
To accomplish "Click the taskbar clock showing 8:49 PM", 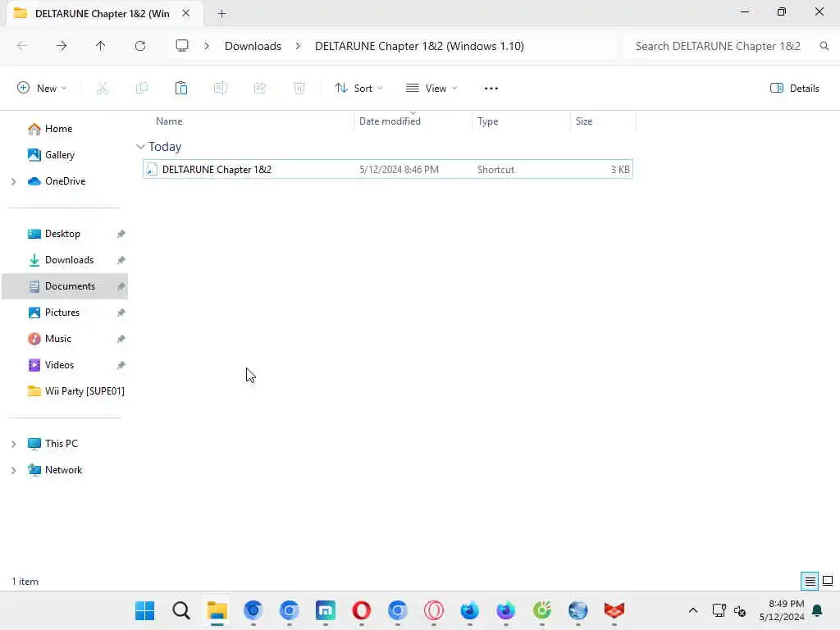I will (782, 610).
